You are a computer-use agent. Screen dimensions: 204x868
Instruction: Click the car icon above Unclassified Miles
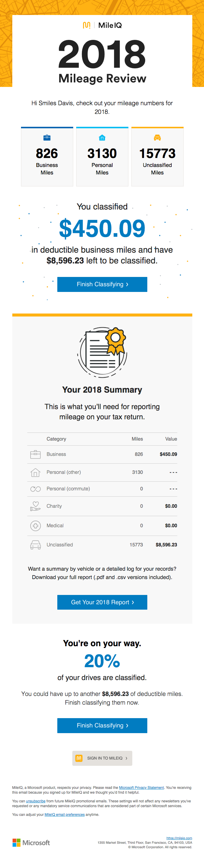point(157,138)
